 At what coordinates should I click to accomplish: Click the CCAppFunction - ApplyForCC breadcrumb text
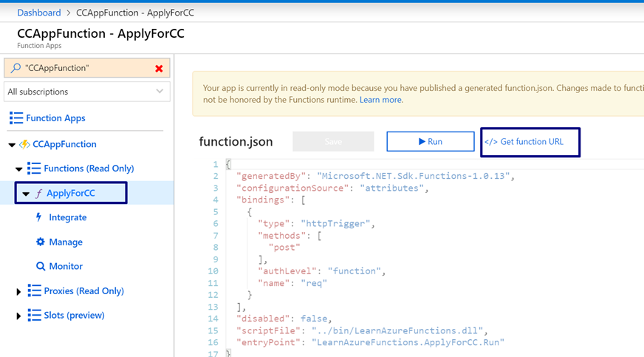[x=135, y=13]
